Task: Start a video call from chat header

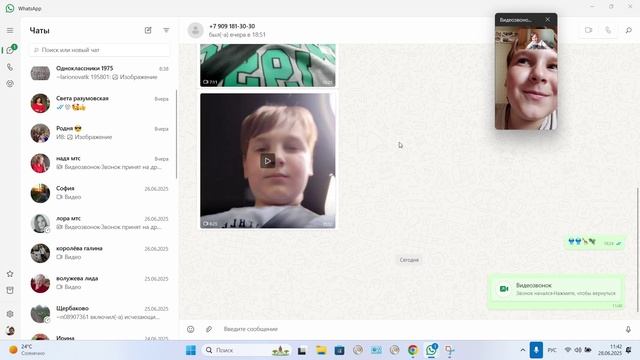Action: 588,30
